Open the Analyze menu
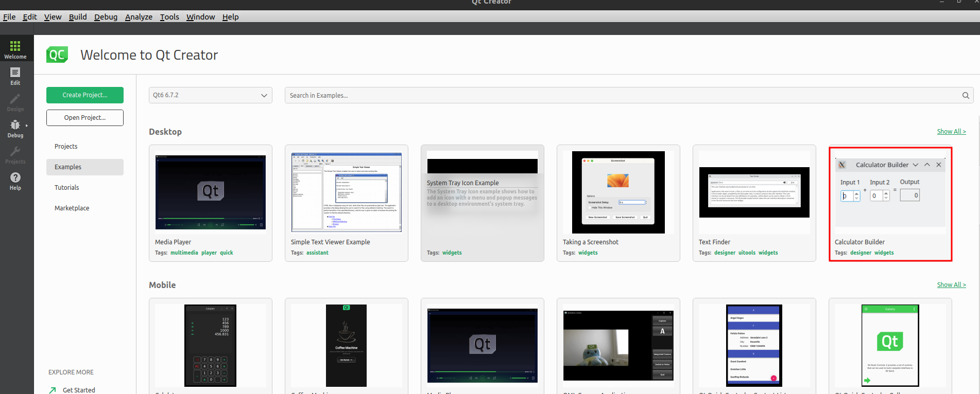The width and height of the screenshot is (980, 394). 139,17
